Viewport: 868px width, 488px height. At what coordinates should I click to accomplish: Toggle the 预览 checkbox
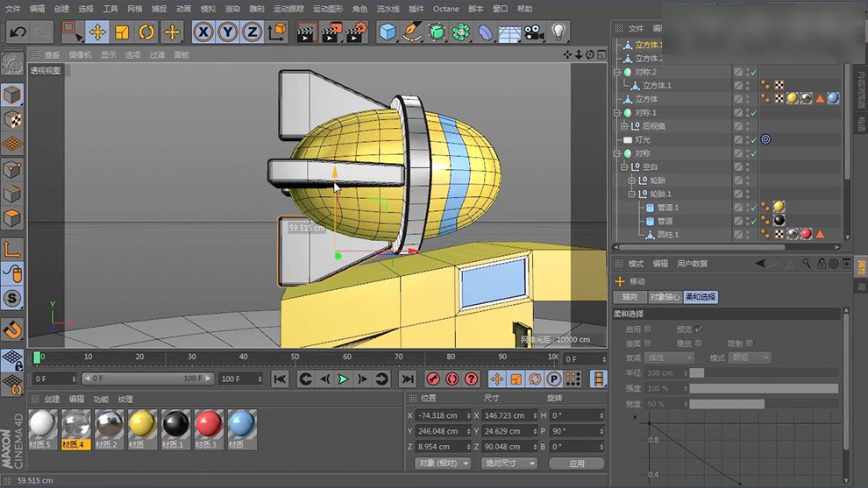point(699,329)
